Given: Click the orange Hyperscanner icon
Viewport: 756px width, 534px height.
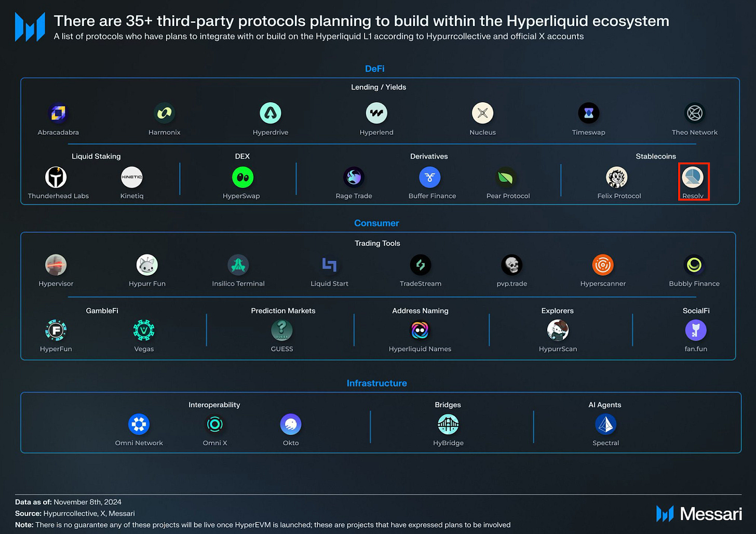Looking at the screenshot, I should [603, 265].
